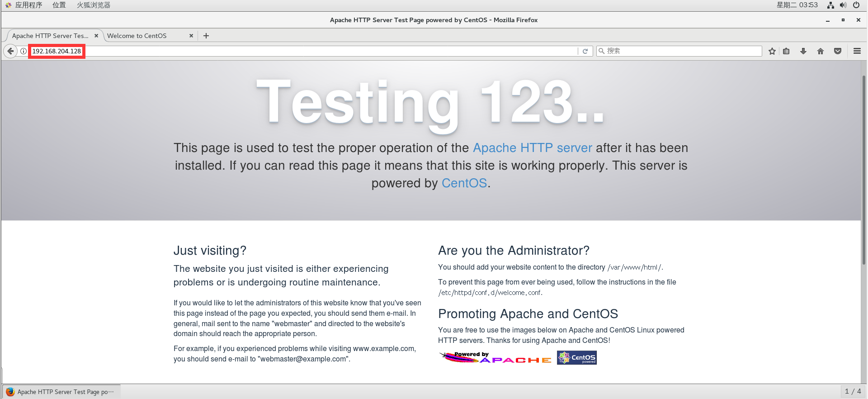Click the 1 / 4 workspace switcher
This screenshot has width=868, height=399.
[853, 391]
